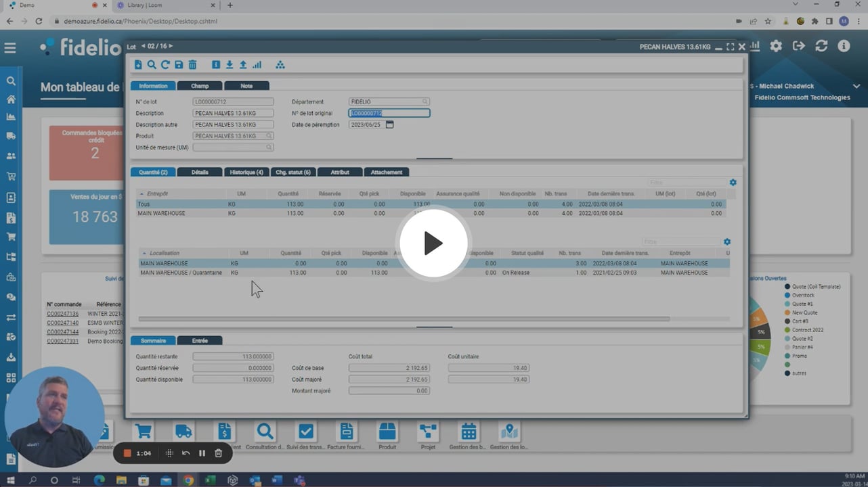Screen dimensions: 868x487
Task: Open the Détails tab
Action: coord(200,172)
